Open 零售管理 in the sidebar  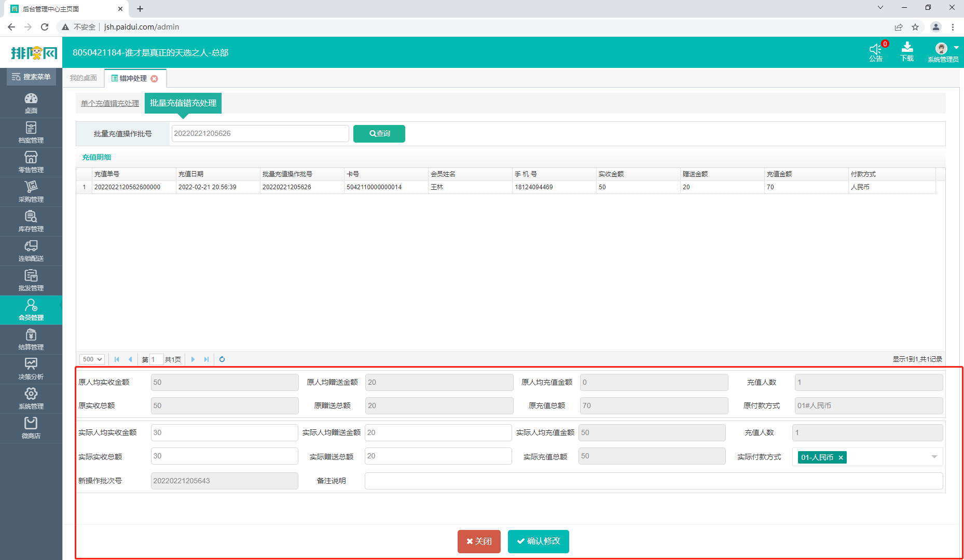(31, 162)
